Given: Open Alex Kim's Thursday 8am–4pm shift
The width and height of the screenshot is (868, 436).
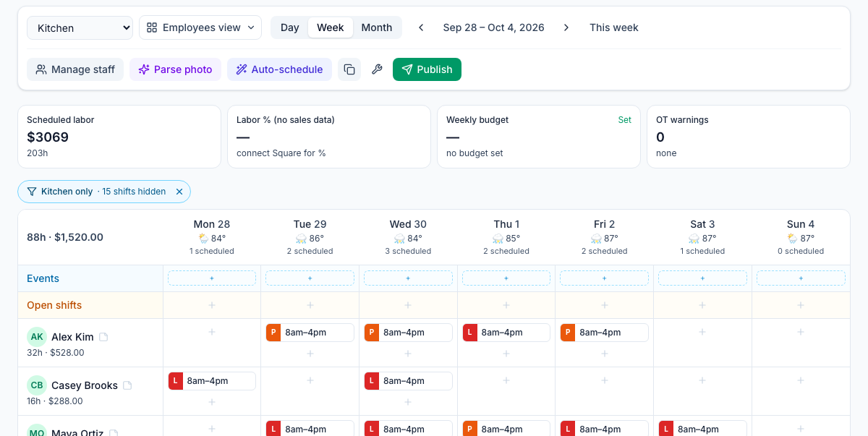Looking at the screenshot, I should pyautogui.click(x=506, y=333).
